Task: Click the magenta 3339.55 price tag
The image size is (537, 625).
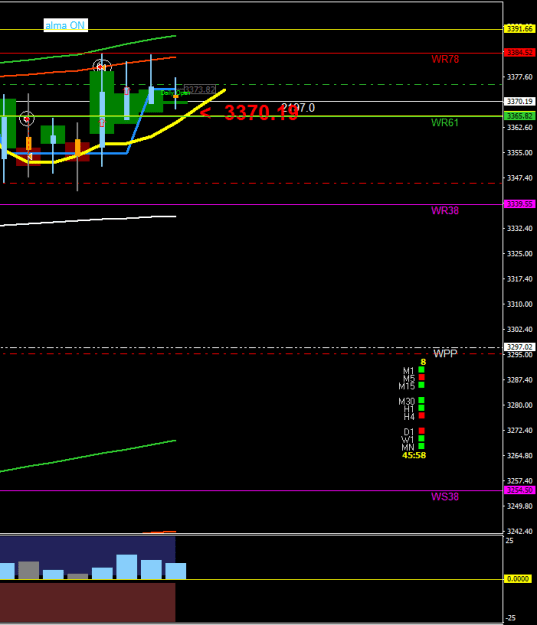Action: pyautogui.click(x=519, y=204)
